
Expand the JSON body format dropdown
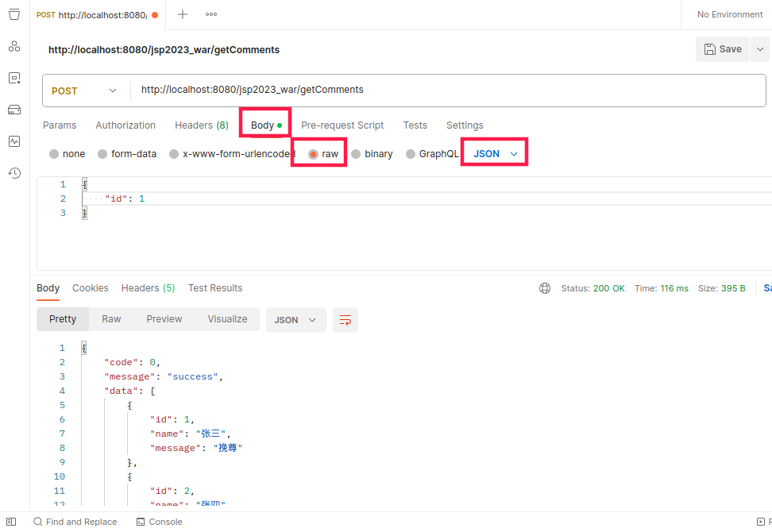[495, 153]
